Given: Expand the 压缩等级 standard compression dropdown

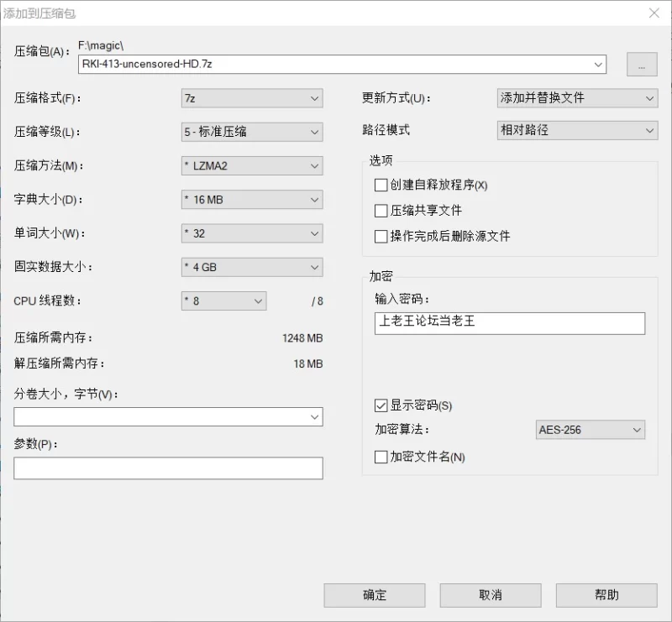Looking at the screenshot, I should (x=252, y=132).
